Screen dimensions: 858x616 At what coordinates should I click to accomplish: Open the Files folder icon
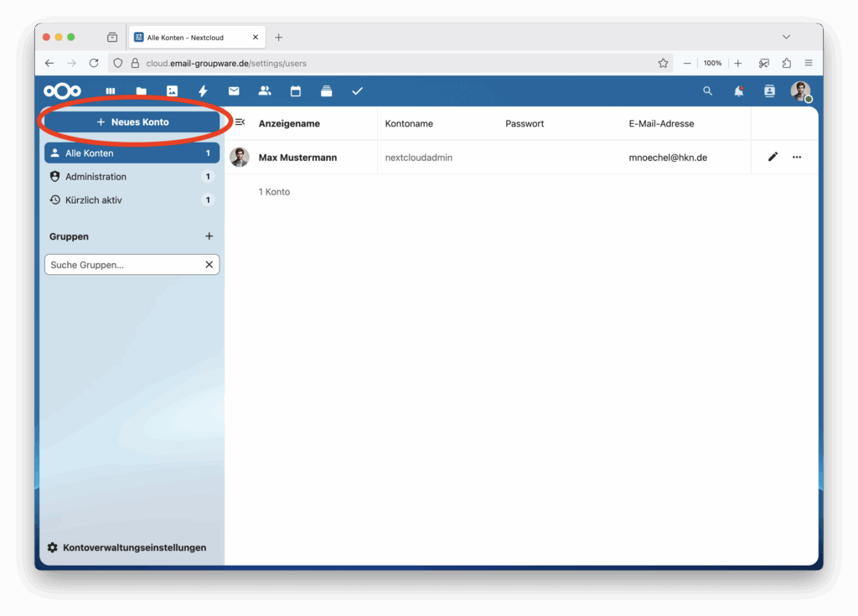point(141,91)
